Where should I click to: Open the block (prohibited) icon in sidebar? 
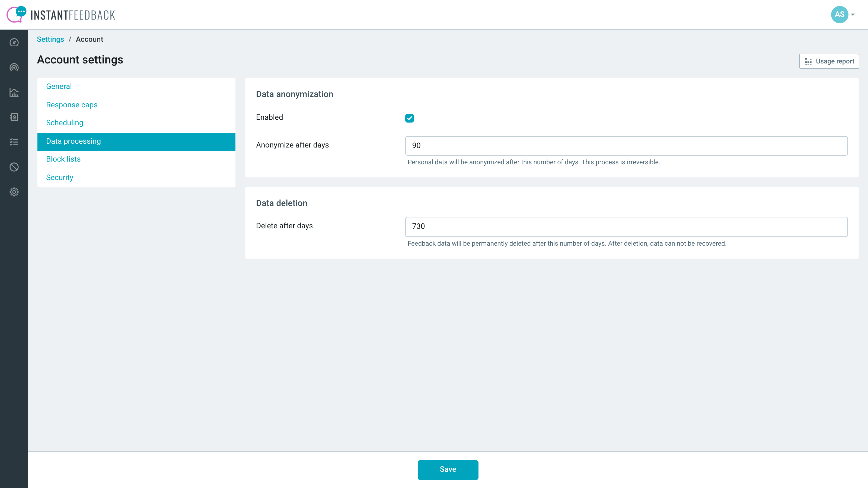(14, 167)
